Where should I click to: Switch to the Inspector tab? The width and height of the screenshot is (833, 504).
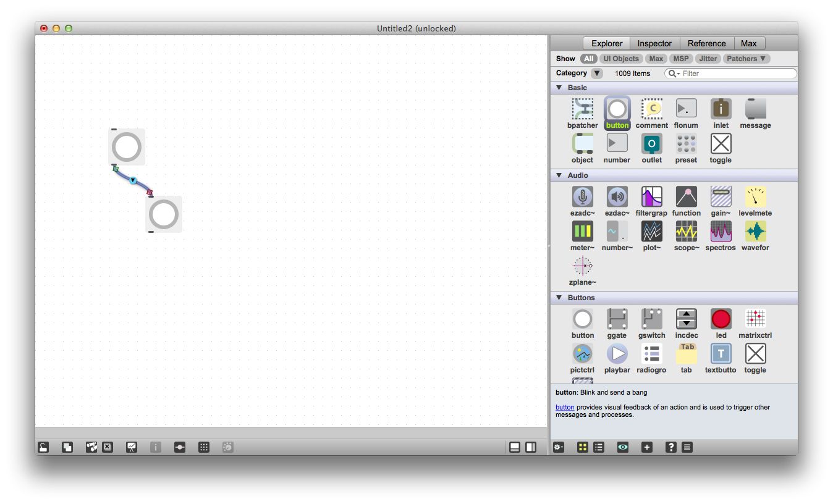(654, 43)
